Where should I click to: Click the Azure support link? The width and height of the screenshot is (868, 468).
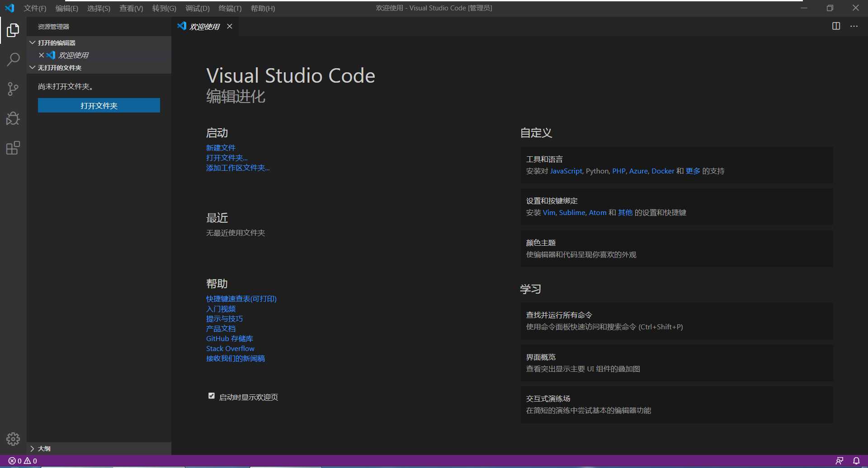638,171
